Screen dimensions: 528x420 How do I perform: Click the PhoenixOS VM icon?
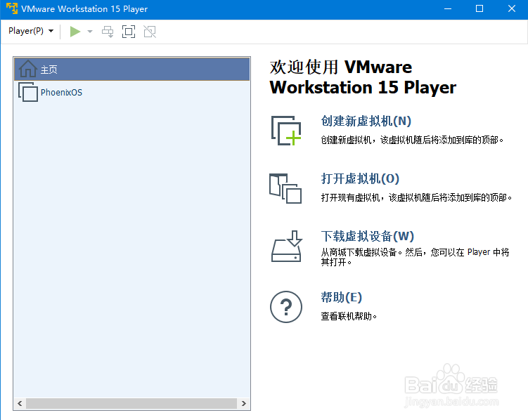point(28,92)
